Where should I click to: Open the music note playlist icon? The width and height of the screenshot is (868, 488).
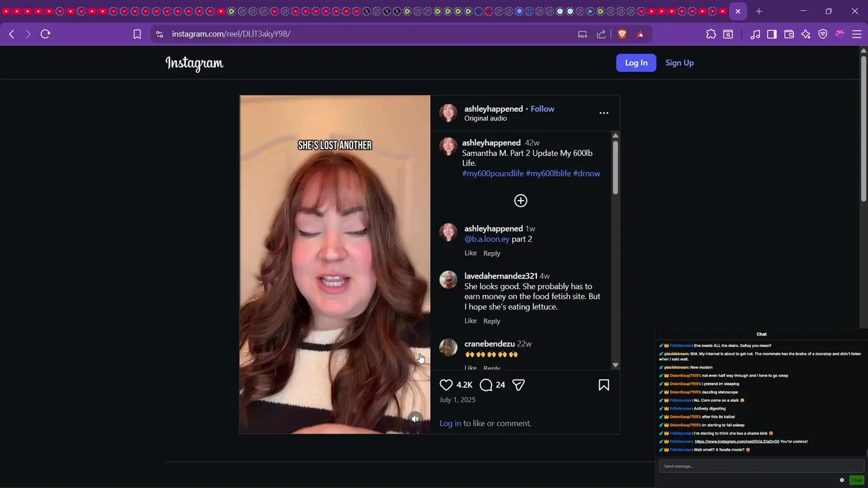pos(755,34)
